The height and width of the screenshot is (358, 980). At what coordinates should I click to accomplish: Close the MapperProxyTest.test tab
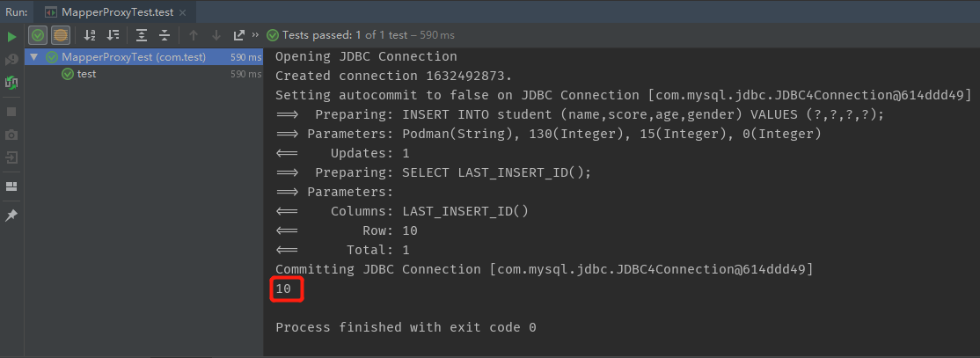[182, 12]
